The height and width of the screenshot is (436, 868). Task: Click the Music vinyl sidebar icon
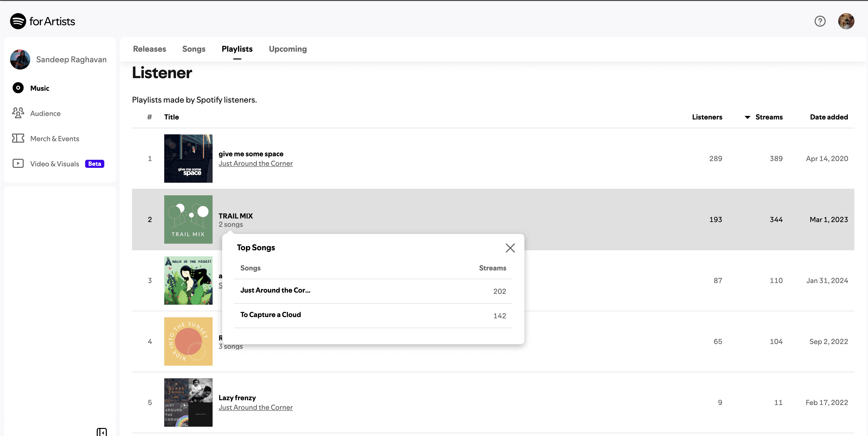[18, 88]
